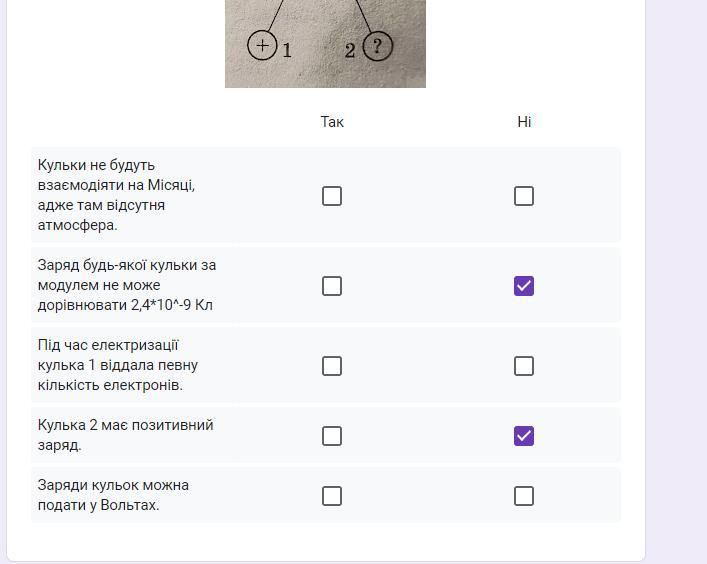
Task: Select 'Ні' for ball 1 gave electrons statement
Action: click(524, 366)
